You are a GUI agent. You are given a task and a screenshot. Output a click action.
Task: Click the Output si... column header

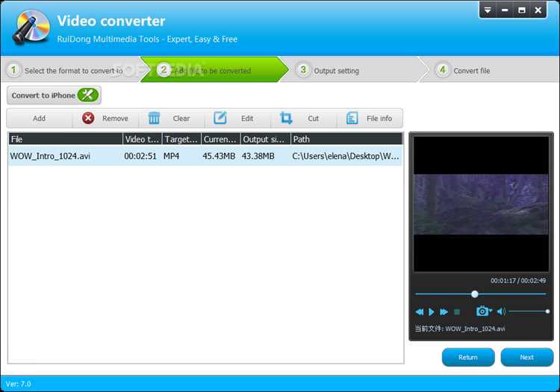pos(265,139)
